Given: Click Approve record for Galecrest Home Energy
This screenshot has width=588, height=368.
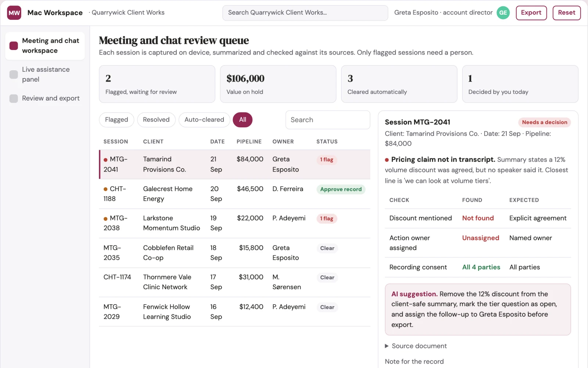Looking at the screenshot, I should pos(341,189).
